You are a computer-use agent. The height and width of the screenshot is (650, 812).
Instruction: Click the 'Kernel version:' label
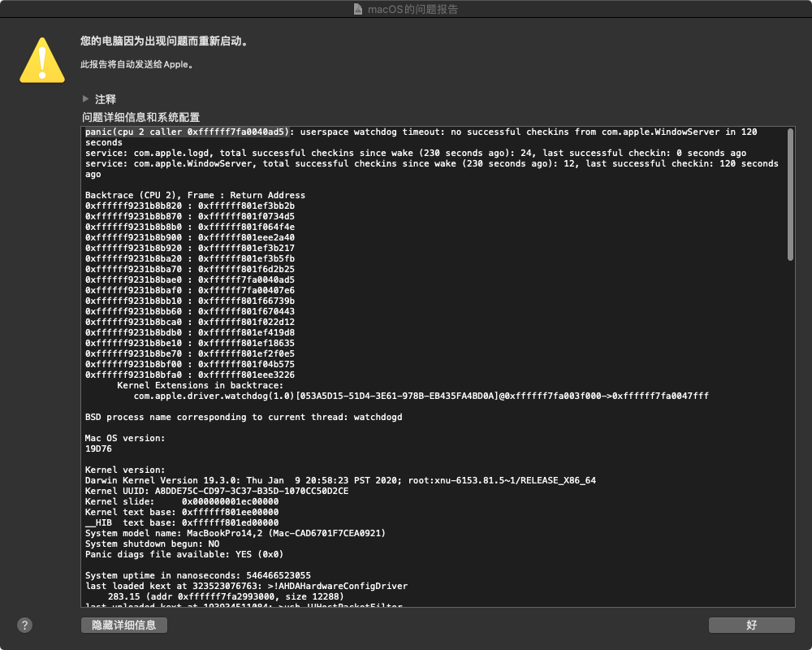[125, 470]
